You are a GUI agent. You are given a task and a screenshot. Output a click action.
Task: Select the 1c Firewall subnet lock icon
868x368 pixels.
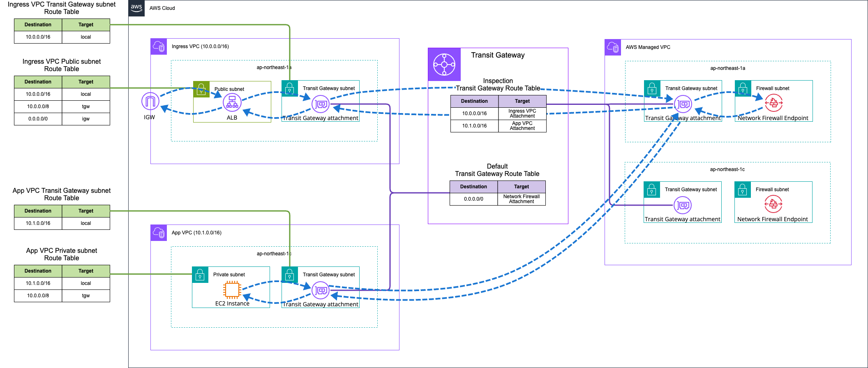[x=743, y=190]
